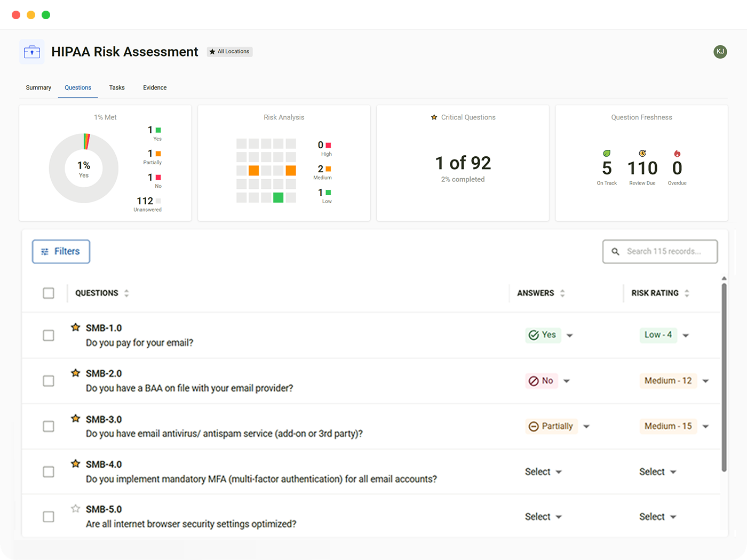Select all questions with header checkbox
747x560 pixels.
[49, 293]
